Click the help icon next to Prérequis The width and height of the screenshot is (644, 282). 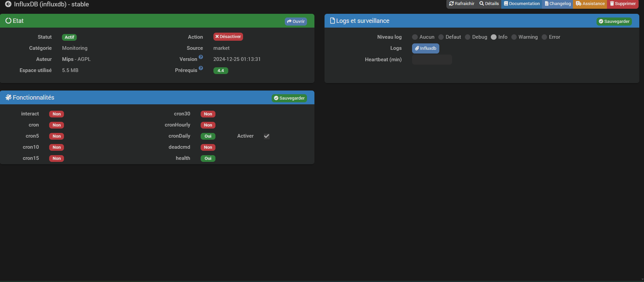201,68
